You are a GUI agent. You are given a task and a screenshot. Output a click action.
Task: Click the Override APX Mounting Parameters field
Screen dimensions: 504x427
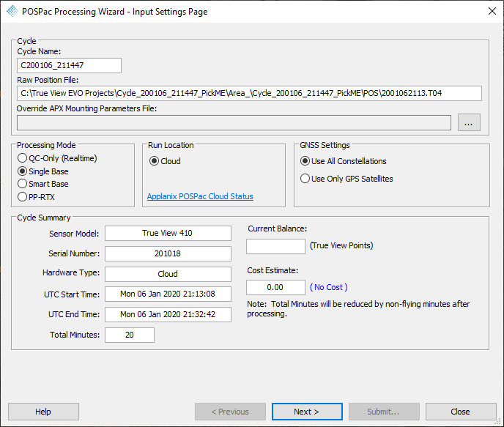[234, 123]
